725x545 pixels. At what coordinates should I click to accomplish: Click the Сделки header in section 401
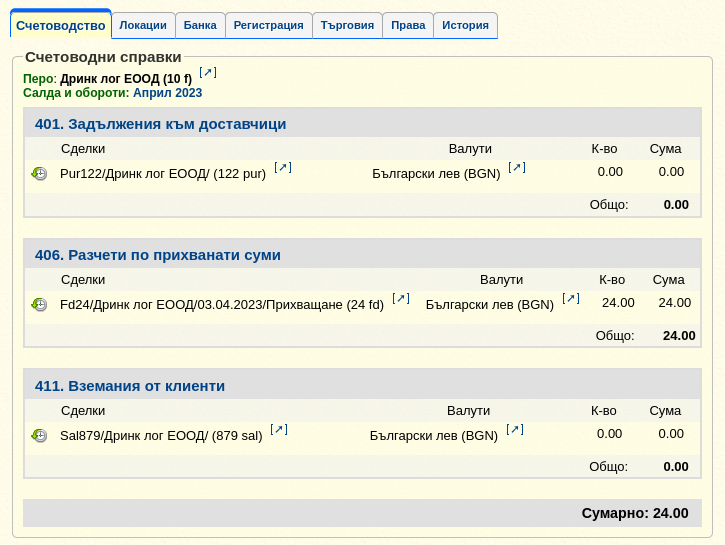click(x=83, y=149)
